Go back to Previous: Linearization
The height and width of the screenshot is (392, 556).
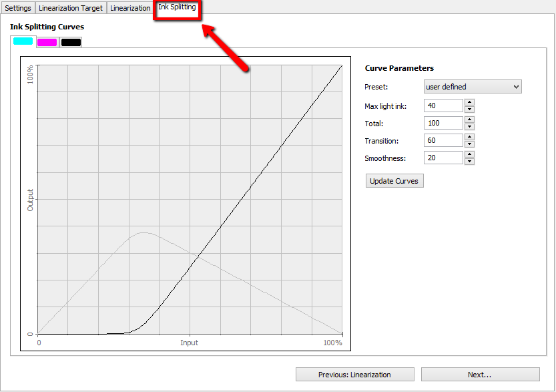tap(354, 375)
